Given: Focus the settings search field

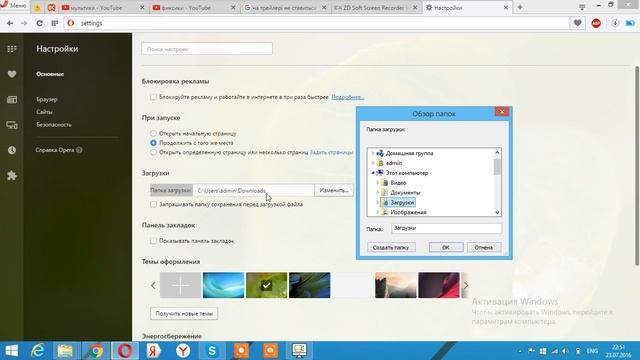Looking at the screenshot, I should coord(207,49).
